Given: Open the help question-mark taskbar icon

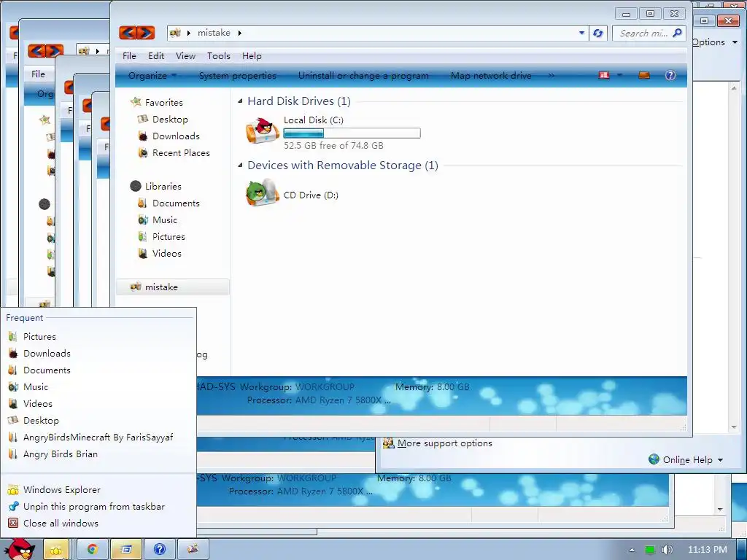Looking at the screenshot, I should (160, 550).
